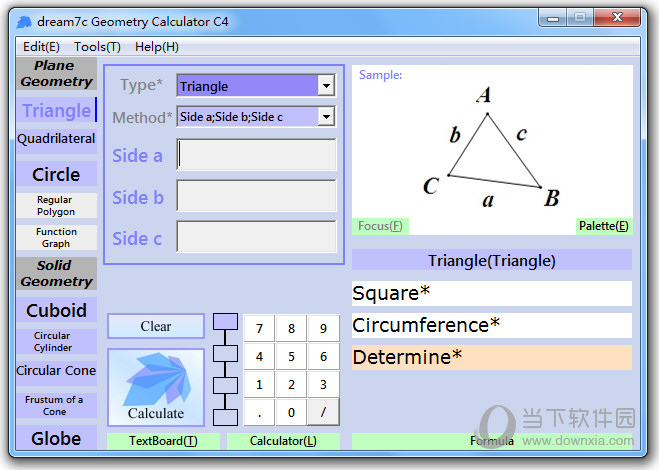Select Cuboid under Solid Geometry

[56, 310]
